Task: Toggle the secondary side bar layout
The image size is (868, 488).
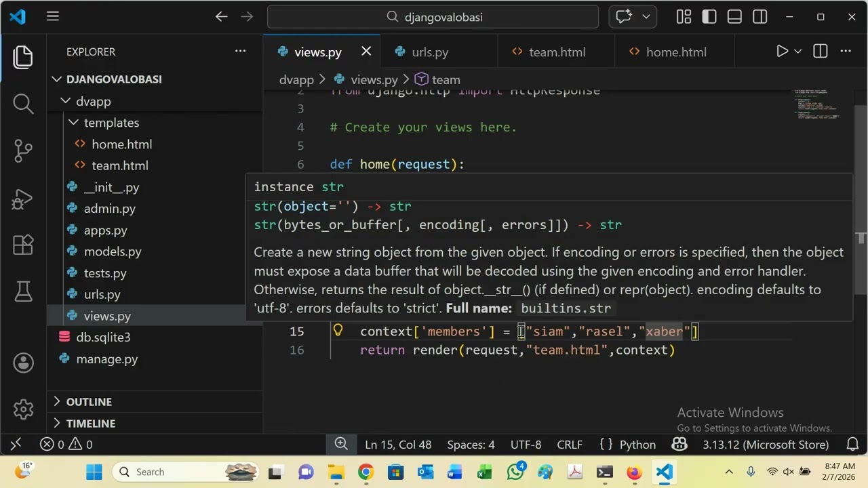Action: point(760,17)
